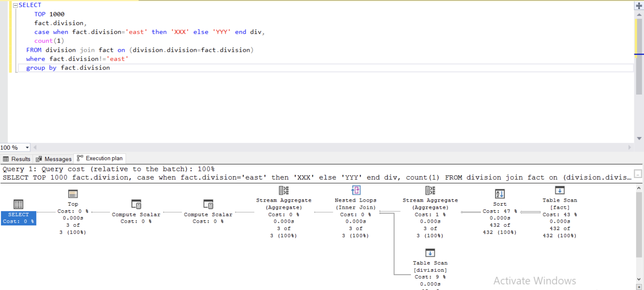Click the 'count(1)' text in the query

[49, 41]
